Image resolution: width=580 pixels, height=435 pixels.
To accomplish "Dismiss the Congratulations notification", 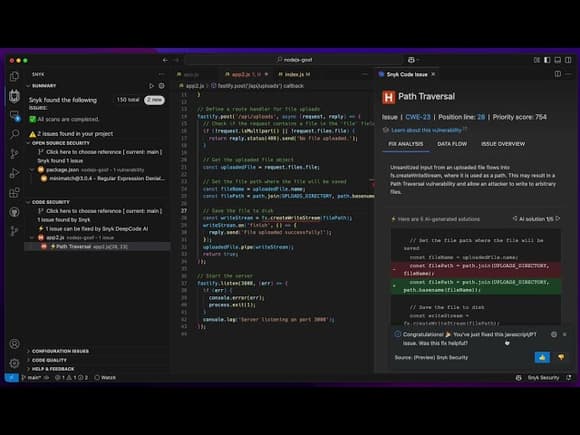I will pos(564,334).
